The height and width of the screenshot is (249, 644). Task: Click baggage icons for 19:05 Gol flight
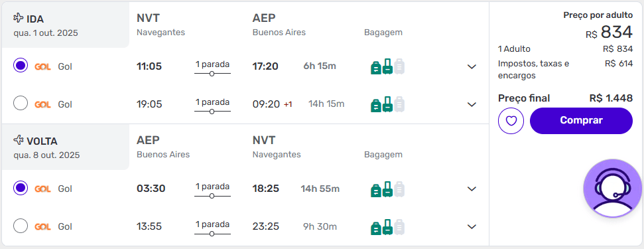[x=388, y=104]
